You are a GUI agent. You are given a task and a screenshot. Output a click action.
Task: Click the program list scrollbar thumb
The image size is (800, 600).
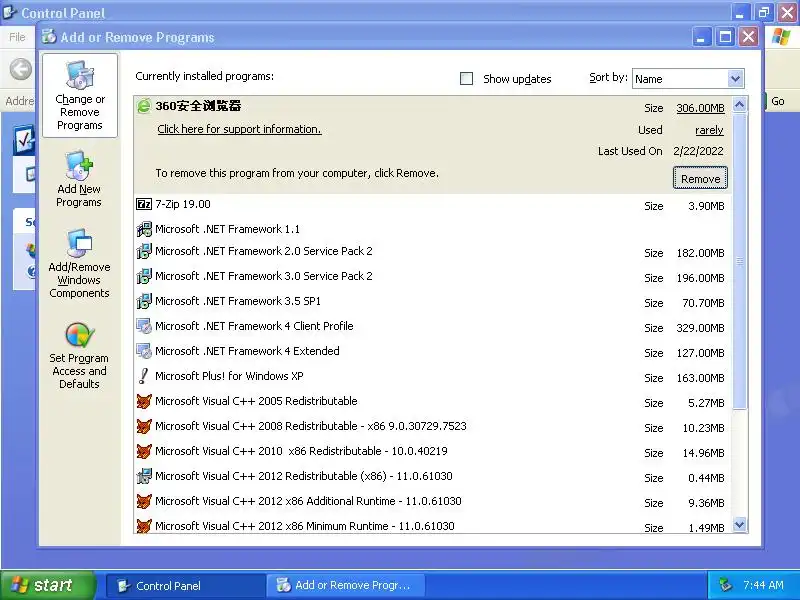pos(739,261)
